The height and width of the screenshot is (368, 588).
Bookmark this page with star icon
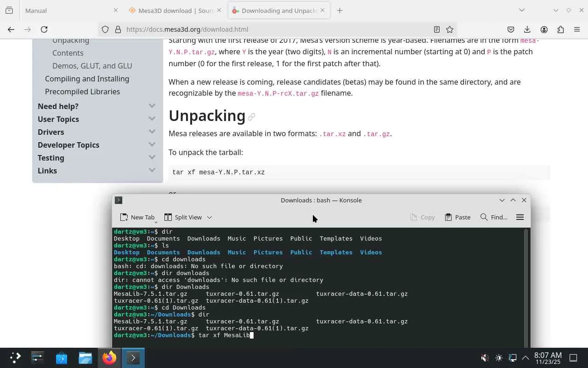(450, 29)
